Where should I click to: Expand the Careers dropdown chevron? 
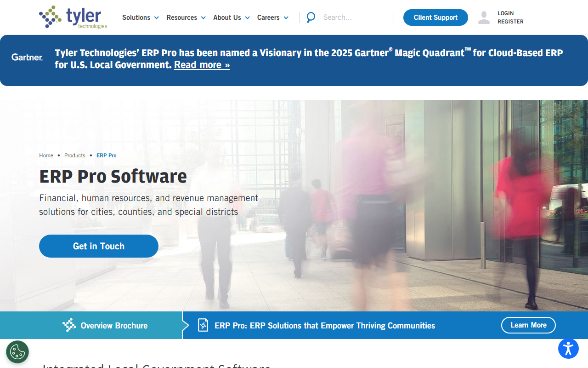(286, 18)
